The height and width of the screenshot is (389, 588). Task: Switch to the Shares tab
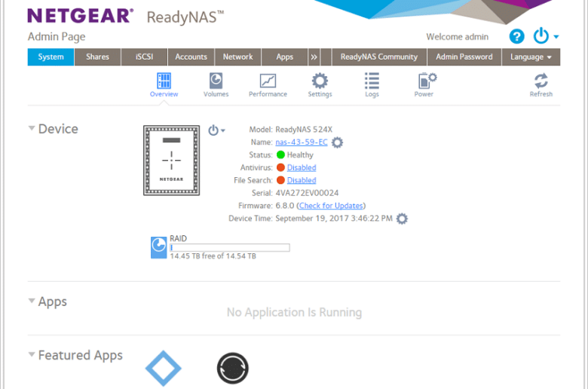(x=97, y=57)
